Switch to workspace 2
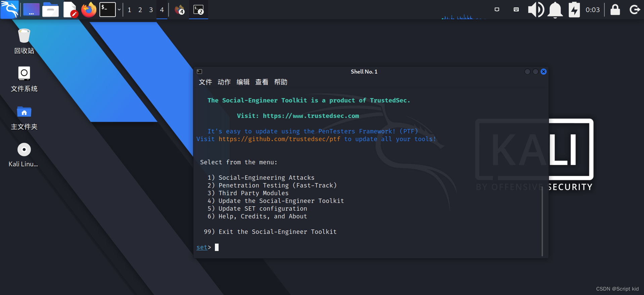Viewport: 644px width, 295px height. 140,10
